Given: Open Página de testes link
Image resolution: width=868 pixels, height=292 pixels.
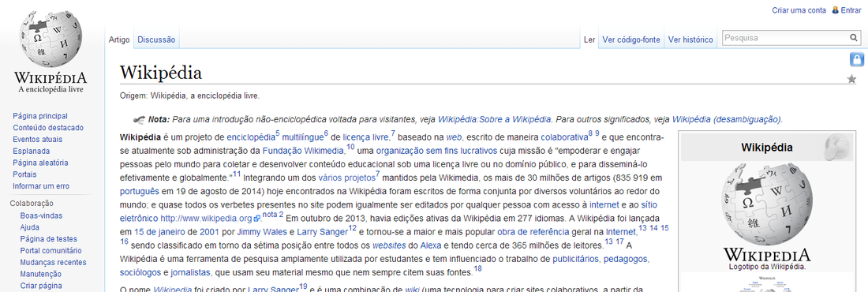Looking at the screenshot, I should pos(49,239).
